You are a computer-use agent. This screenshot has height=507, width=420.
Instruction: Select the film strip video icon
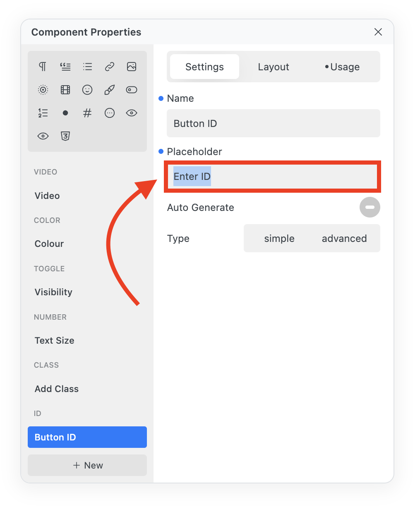click(x=65, y=90)
